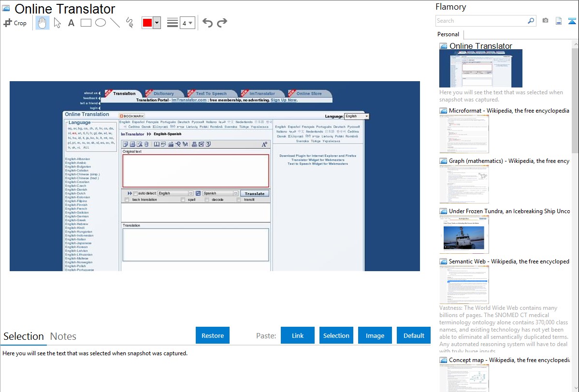Open the Online Translator snapshot thumbnail
The width and height of the screenshot is (579, 392).
point(481,68)
